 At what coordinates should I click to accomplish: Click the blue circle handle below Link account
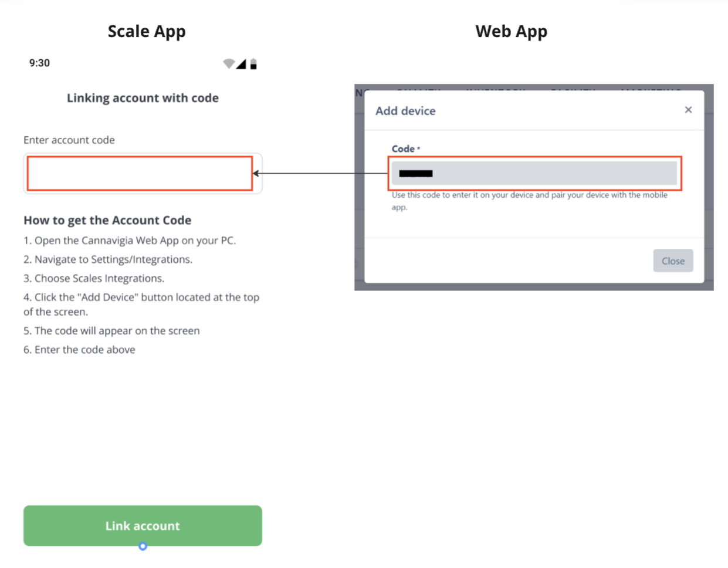(x=143, y=546)
